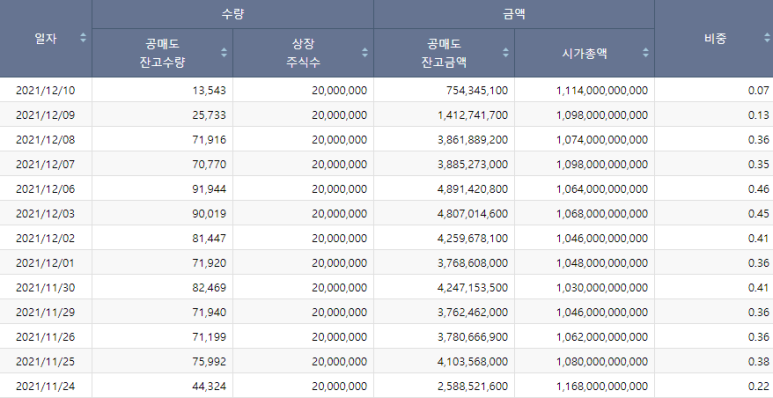Click short balance quantity 75,992
The image size is (773, 398).
tap(209, 362)
